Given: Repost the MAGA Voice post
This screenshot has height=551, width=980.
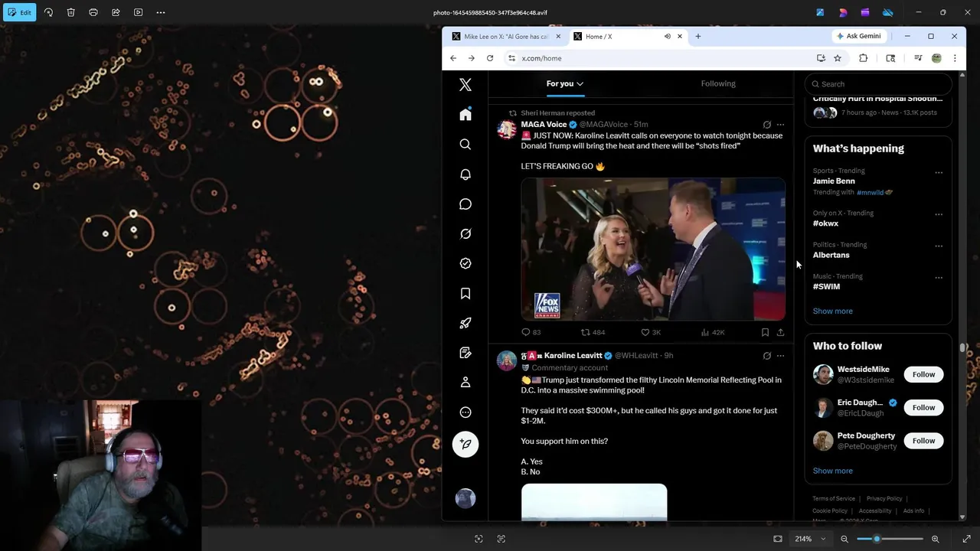Looking at the screenshot, I should pyautogui.click(x=593, y=332).
